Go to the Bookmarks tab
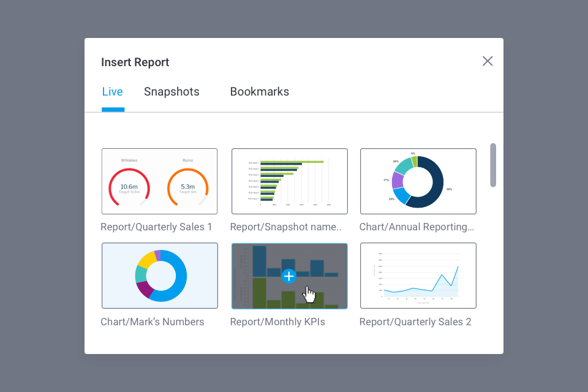This screenshot has width=588, height=392. [x=260, y=92]
